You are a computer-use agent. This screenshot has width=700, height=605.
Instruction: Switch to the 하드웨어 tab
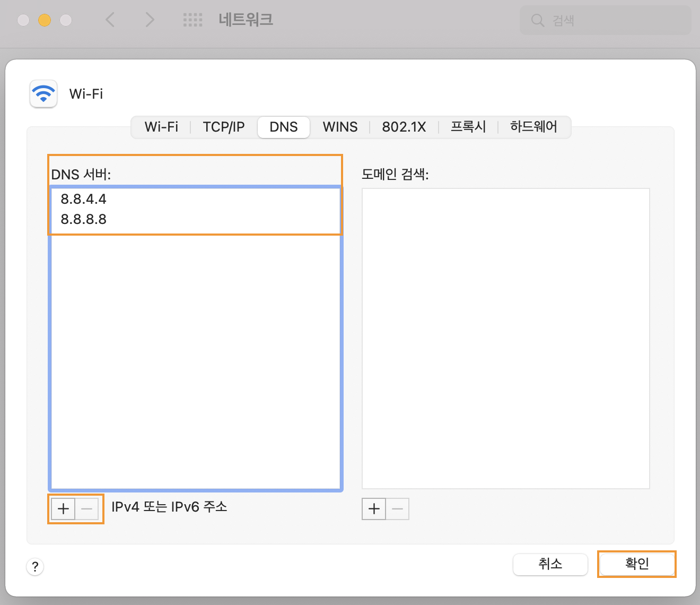tap(533, 127)
